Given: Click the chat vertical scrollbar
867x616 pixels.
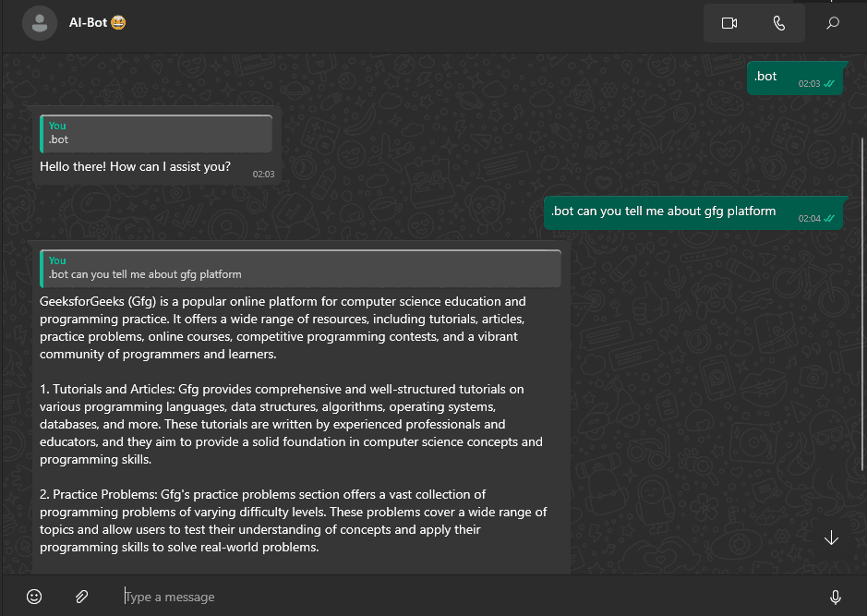Looking at the screenshot, I should [863, 304].
